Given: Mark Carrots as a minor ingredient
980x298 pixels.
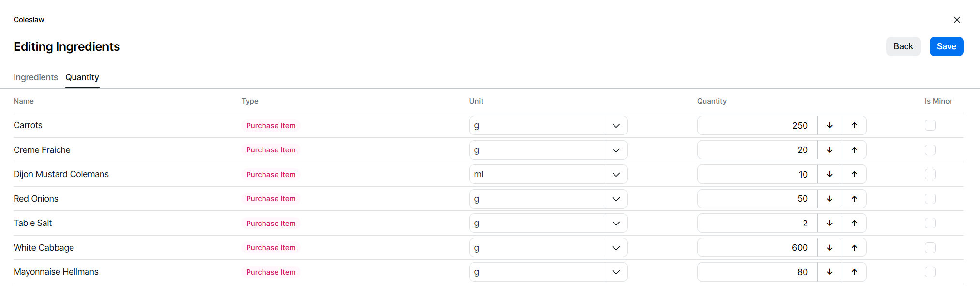Looking at the screenshot, I should tap(930, 125).
